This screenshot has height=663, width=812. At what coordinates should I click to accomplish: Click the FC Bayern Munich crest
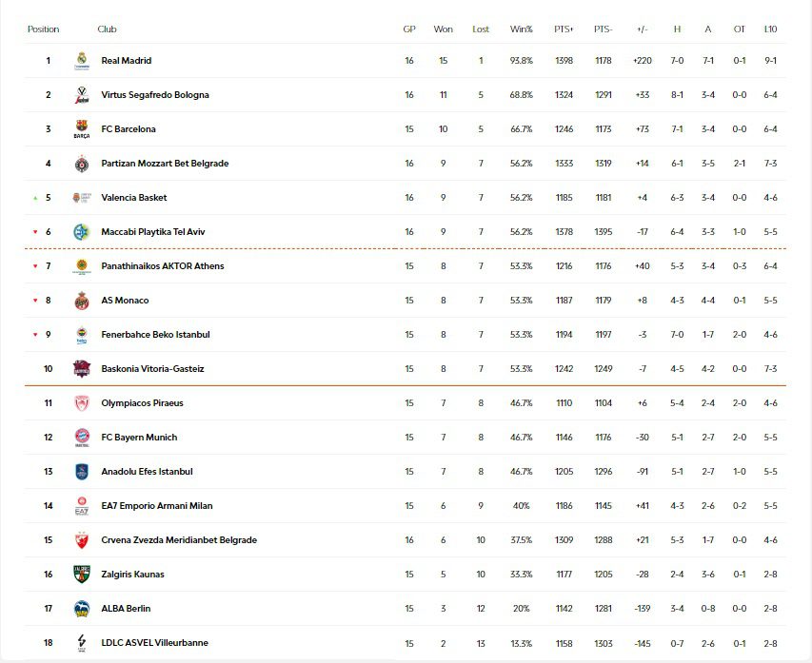point(82,438)
